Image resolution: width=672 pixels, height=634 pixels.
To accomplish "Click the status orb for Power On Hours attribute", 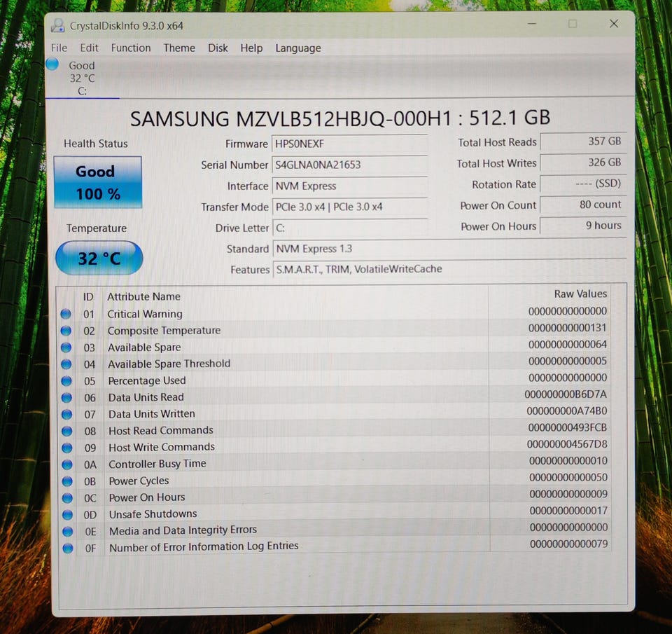I will 67,498.
